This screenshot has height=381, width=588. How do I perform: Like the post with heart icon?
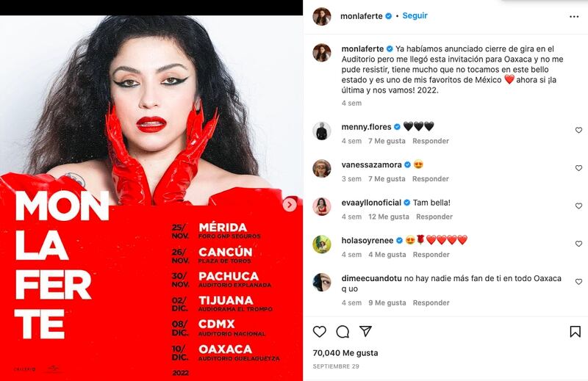pos(320,332)
